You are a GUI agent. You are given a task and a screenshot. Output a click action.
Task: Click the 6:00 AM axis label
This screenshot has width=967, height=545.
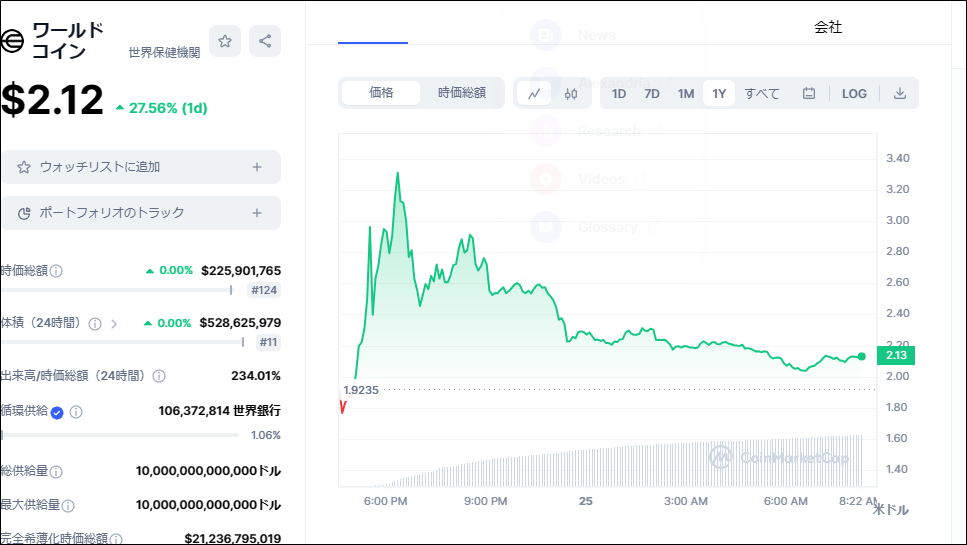coord(786,501)
